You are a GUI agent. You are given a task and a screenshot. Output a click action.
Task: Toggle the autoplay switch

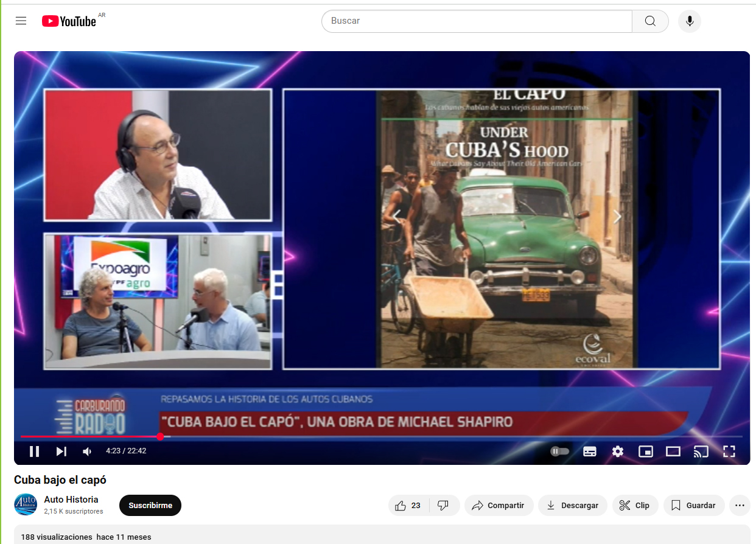click(x=559, y=451)
